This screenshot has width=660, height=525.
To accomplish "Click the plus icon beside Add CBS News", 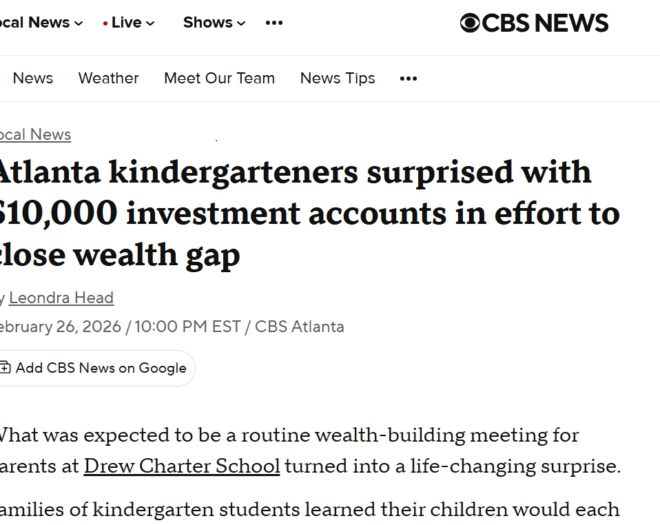I will pyautogui.click(x=5, y=368).
